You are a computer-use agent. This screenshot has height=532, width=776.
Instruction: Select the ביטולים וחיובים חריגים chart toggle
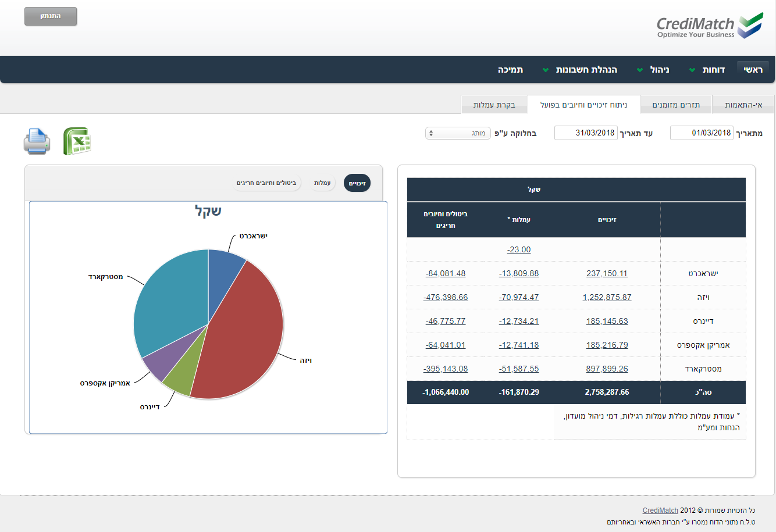pyautogui.click(x=266, y=183)
